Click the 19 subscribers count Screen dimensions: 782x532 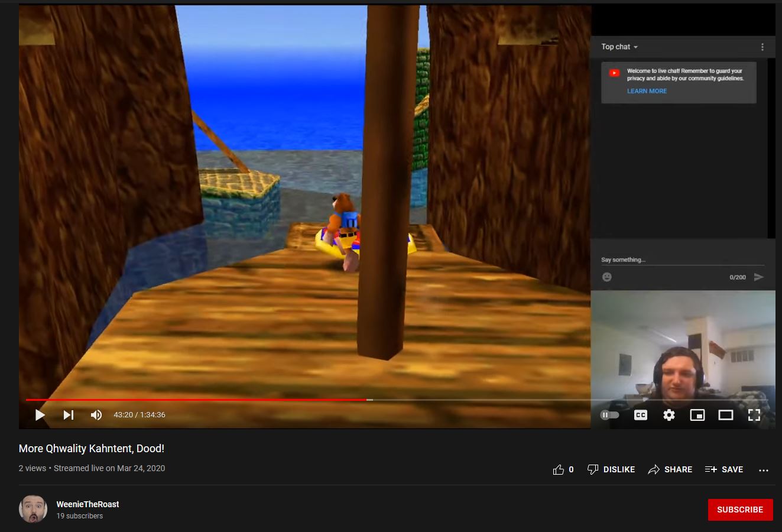(80, 516)
